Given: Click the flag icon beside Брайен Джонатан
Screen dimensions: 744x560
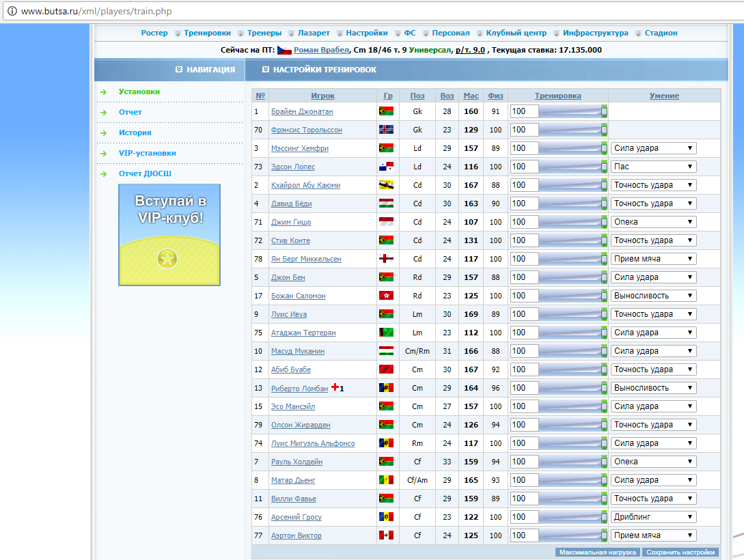Looking at the screenshot, I should (x=386, y=111).
